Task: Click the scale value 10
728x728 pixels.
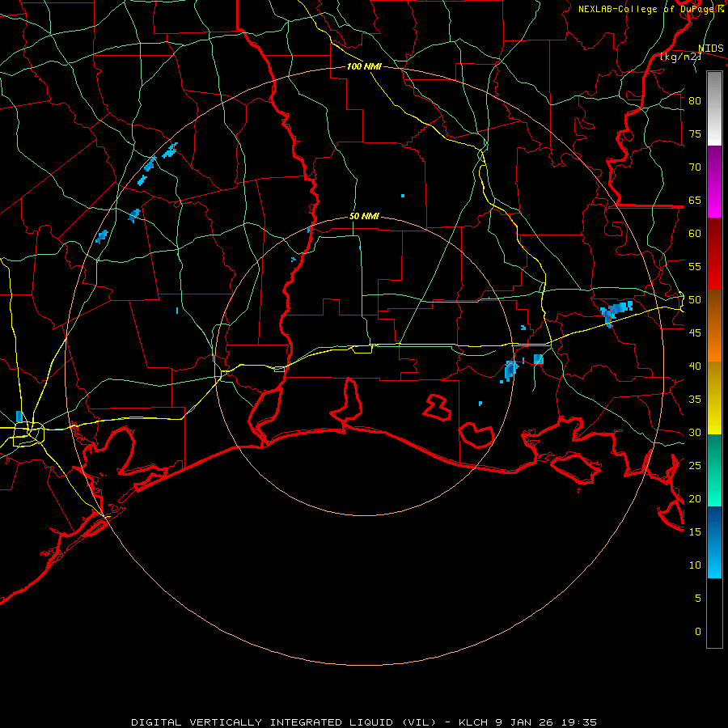Action: click(695, 565)
